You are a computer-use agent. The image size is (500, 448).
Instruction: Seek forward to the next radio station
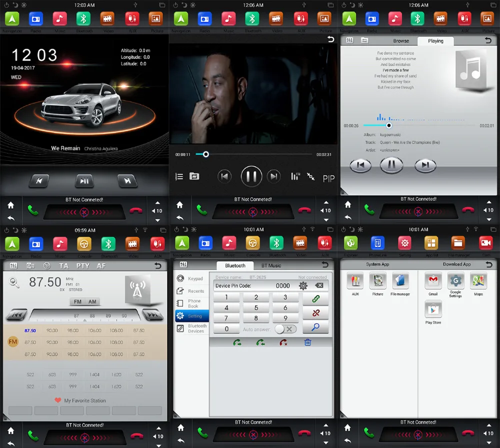click(x=153, y=315)
